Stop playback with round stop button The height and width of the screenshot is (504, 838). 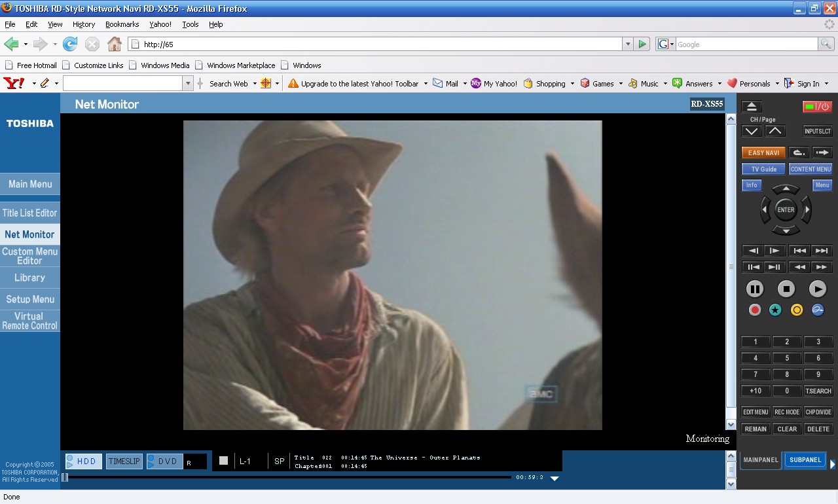point(786,289)
